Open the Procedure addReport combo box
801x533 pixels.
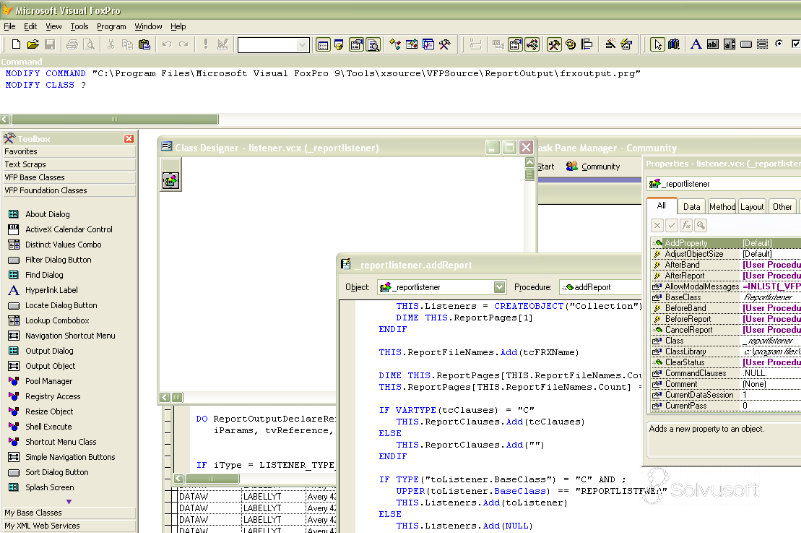600,287
